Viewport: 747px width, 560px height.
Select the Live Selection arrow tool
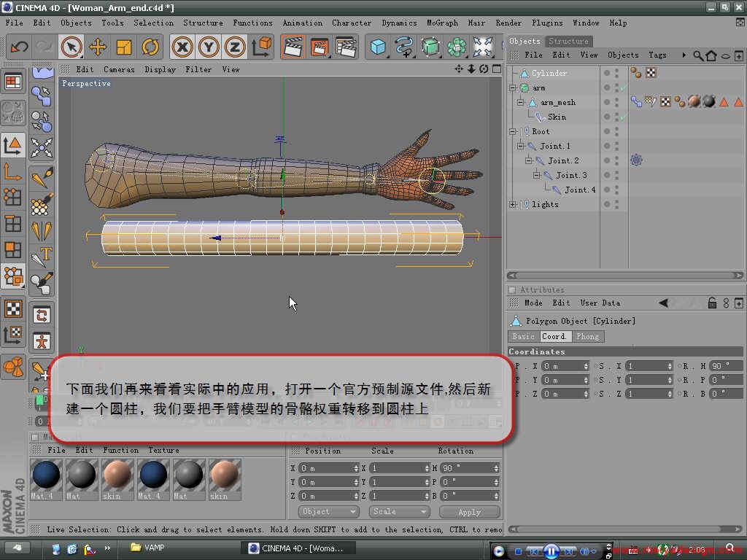(x=71, y=47)
